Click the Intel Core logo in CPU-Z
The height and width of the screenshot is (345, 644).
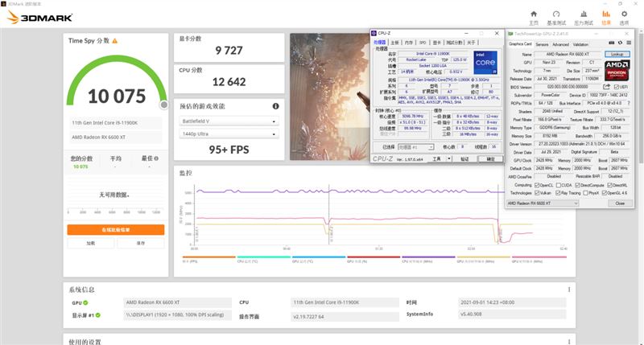(x=485, y=63)
